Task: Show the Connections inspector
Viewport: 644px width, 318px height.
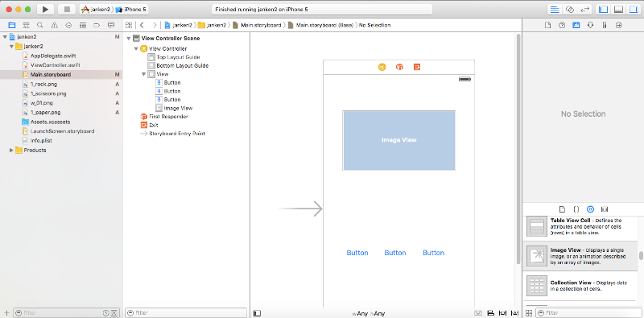Action: 619,25
